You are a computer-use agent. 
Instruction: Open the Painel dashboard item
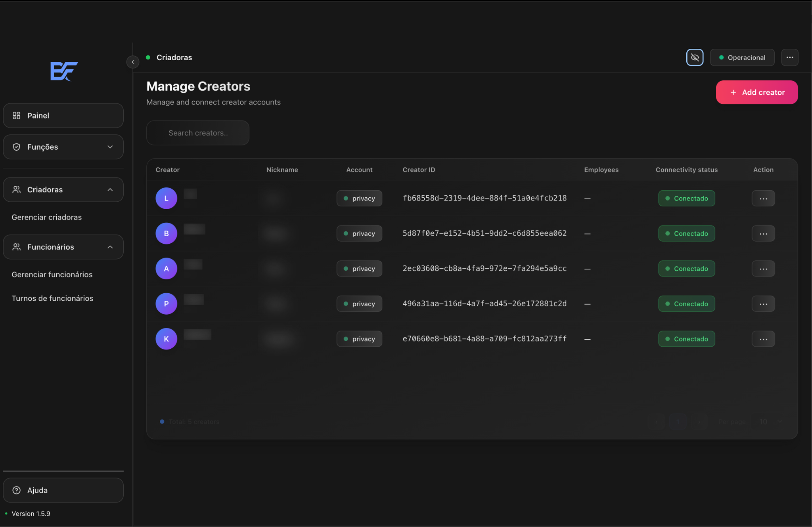coord(63,116)
